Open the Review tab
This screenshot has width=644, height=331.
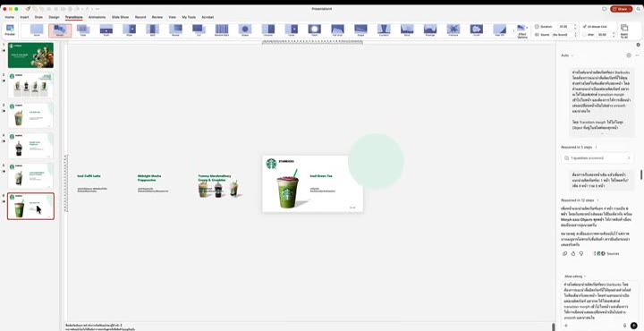(157, 17)
